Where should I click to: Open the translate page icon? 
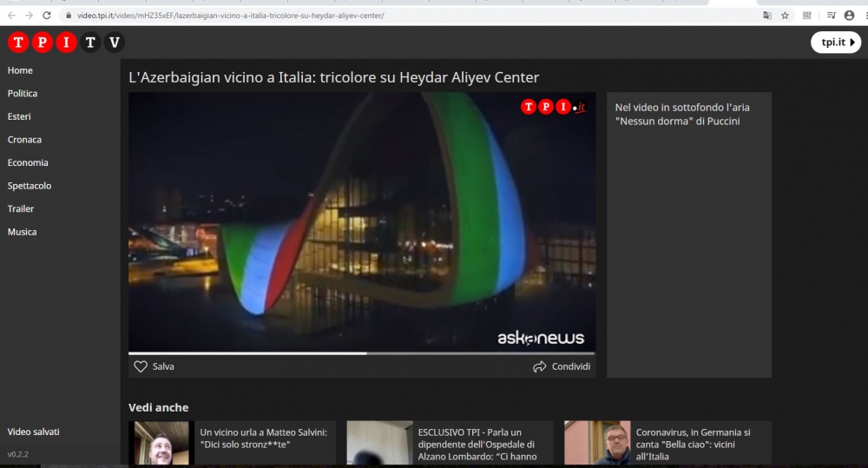[x=767, y=16]
